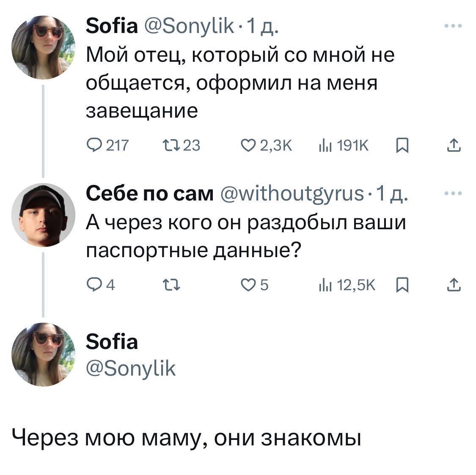
Task: Open Sofia's avatar in the bottom reply
Action: click(43, 354)
